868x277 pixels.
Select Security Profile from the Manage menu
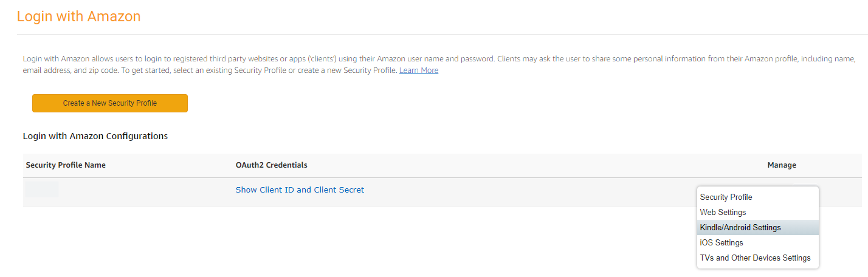coord(726,197)
